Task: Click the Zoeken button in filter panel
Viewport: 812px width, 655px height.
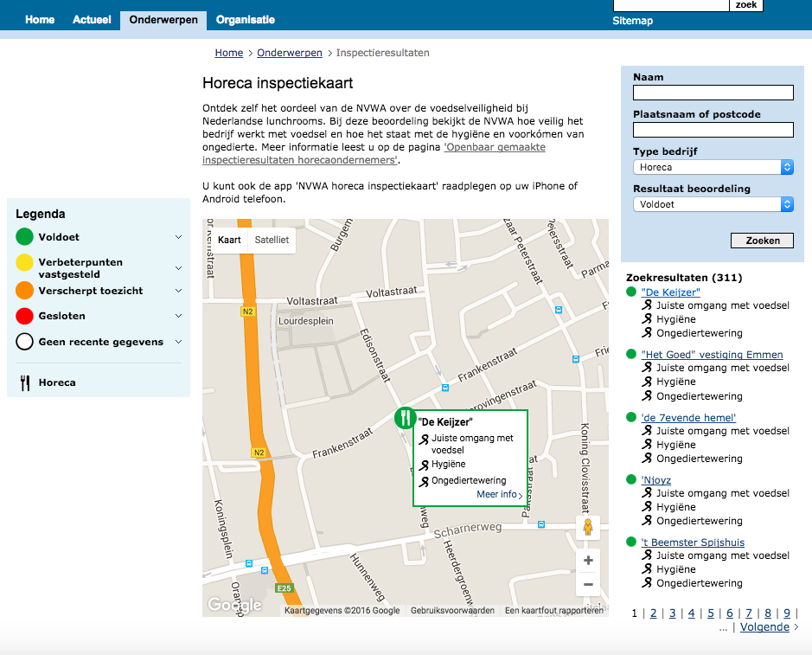Action: click(763, 241)
